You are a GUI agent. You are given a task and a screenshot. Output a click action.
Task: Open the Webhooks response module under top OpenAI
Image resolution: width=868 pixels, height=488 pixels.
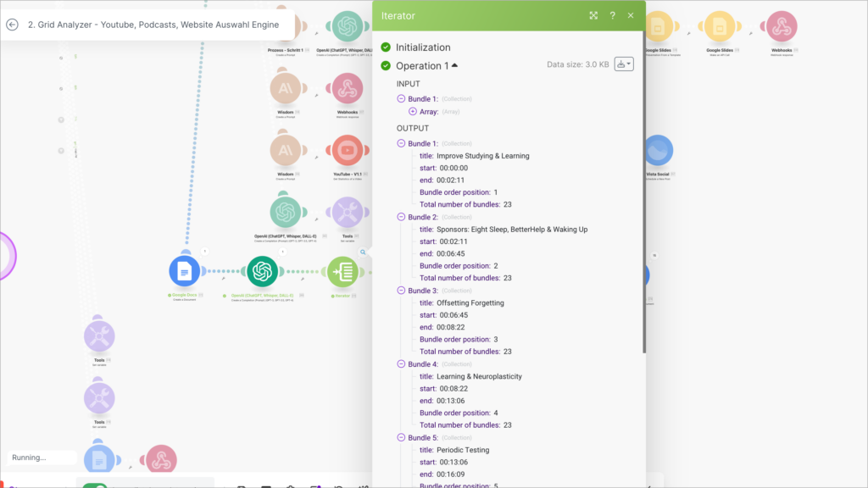point(347,88)
